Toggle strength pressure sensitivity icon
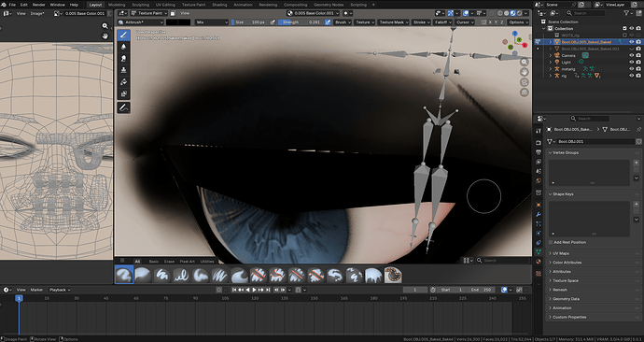The height and width of the screenshot is (342, 644). point(328,22)
